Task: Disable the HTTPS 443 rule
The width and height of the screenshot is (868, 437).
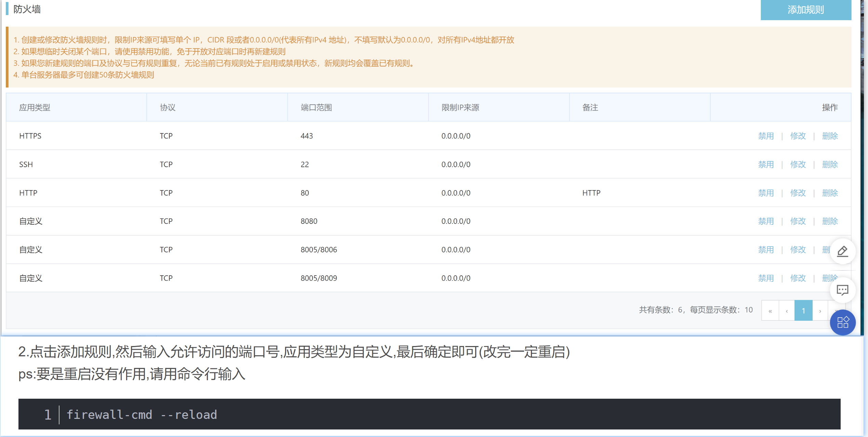Action: point(766,136)
